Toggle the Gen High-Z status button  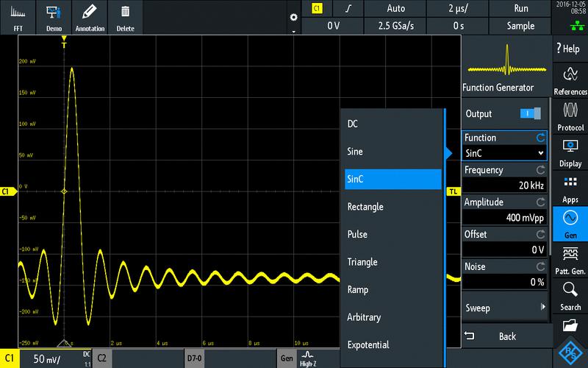tap(308, 358)
